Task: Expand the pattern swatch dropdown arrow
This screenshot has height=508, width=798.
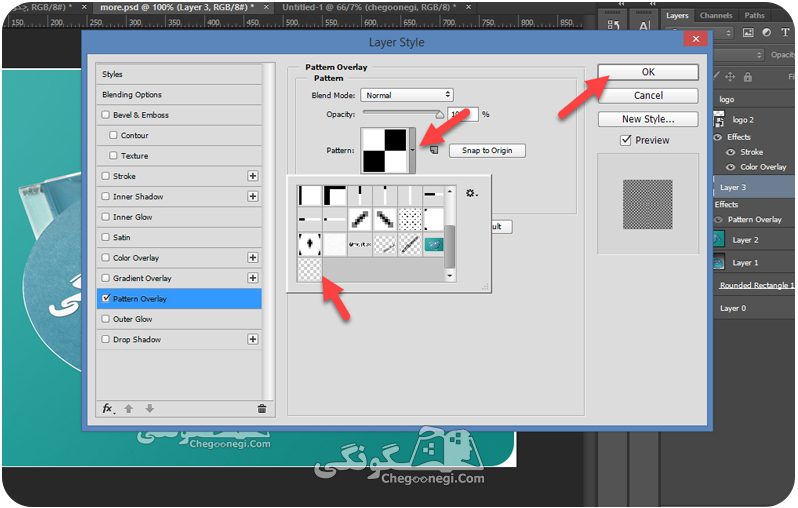Action: pos(412,150)
